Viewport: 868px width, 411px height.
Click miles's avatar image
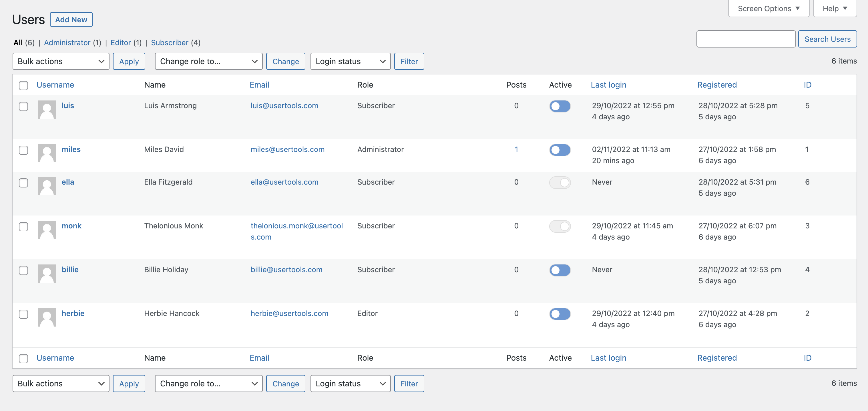click(x=47, y=153)
